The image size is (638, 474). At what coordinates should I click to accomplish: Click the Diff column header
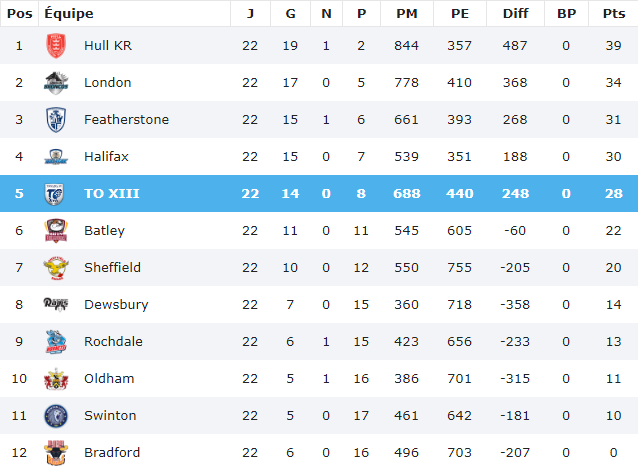coord(515,14)
